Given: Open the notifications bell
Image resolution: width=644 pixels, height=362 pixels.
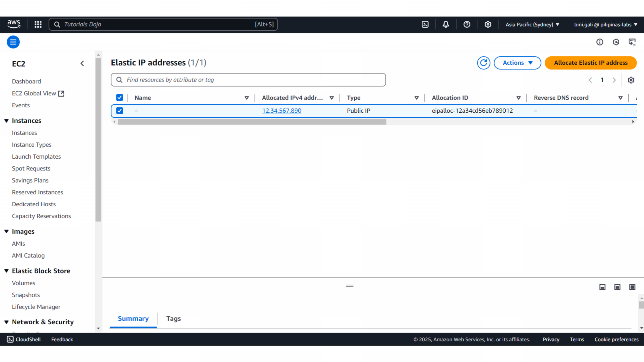Looking at the screenshot, I should point(446,24).
